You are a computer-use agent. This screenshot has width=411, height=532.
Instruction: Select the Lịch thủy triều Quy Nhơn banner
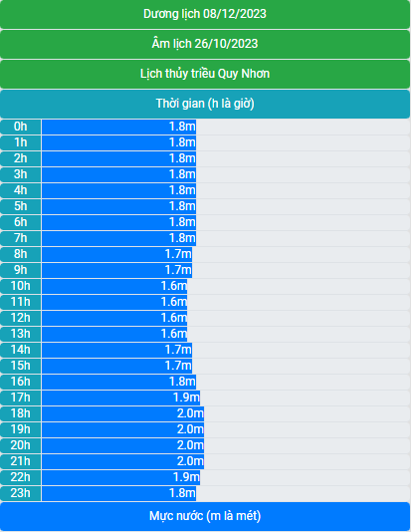(205, 74)
